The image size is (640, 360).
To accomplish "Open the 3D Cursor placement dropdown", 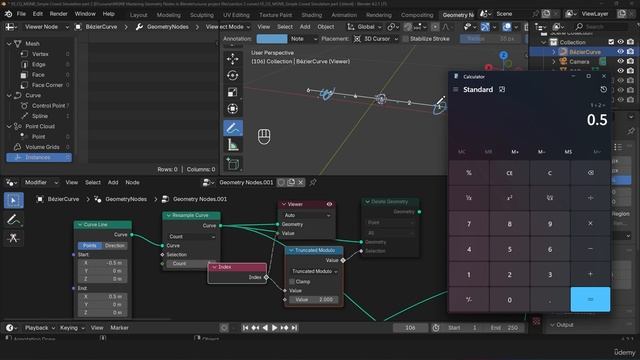I will (x=376, y=39).
